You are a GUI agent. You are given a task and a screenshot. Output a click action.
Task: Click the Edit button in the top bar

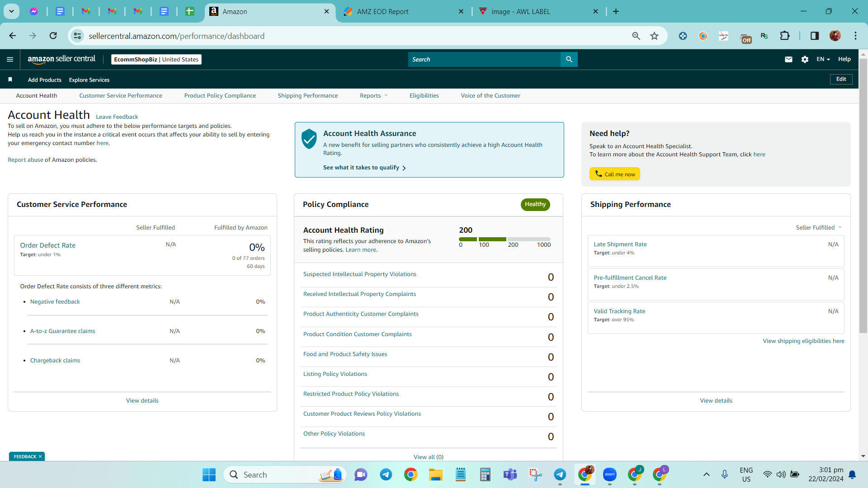click(x=841, y=79)
